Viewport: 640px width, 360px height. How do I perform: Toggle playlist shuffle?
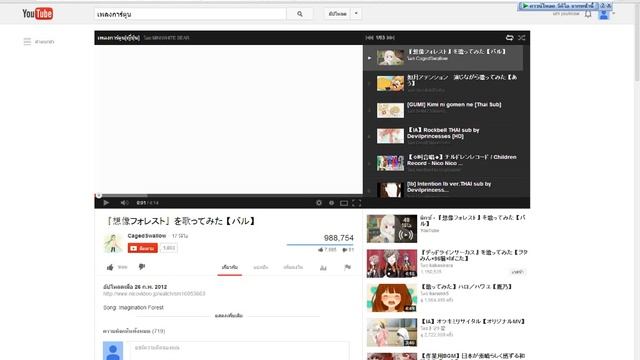522,38
